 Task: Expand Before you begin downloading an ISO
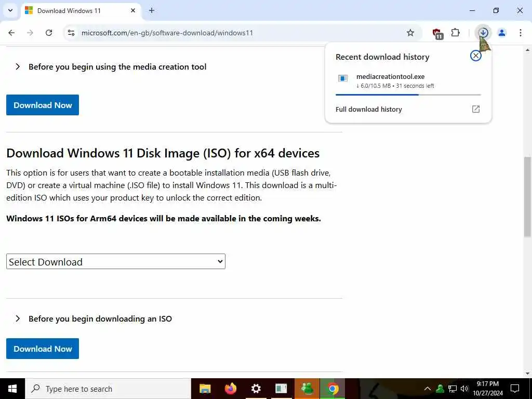tap(94, 318)
